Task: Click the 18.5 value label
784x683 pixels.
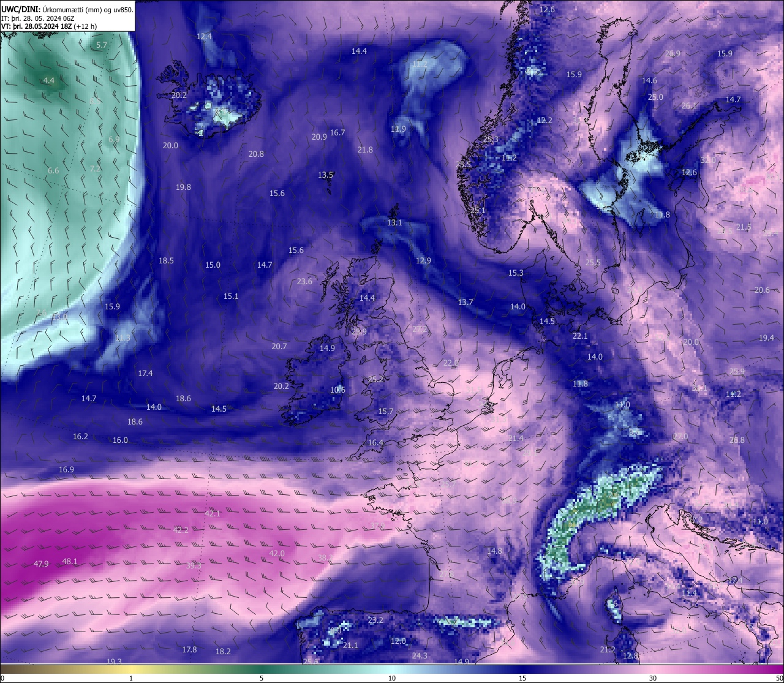Action: (x=166, y=260)
